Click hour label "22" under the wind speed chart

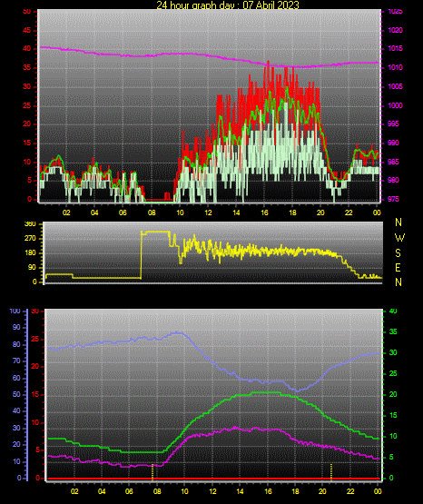point(349,212)
